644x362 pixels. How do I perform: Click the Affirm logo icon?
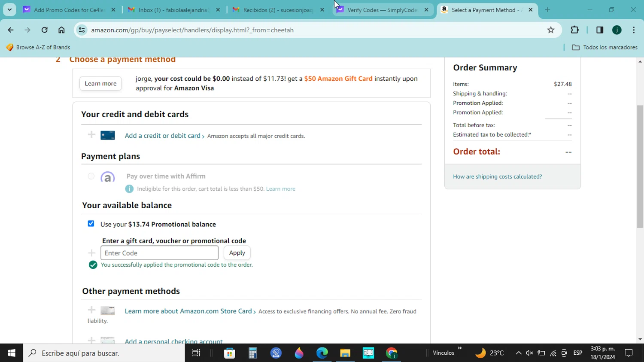pos(108,176)
